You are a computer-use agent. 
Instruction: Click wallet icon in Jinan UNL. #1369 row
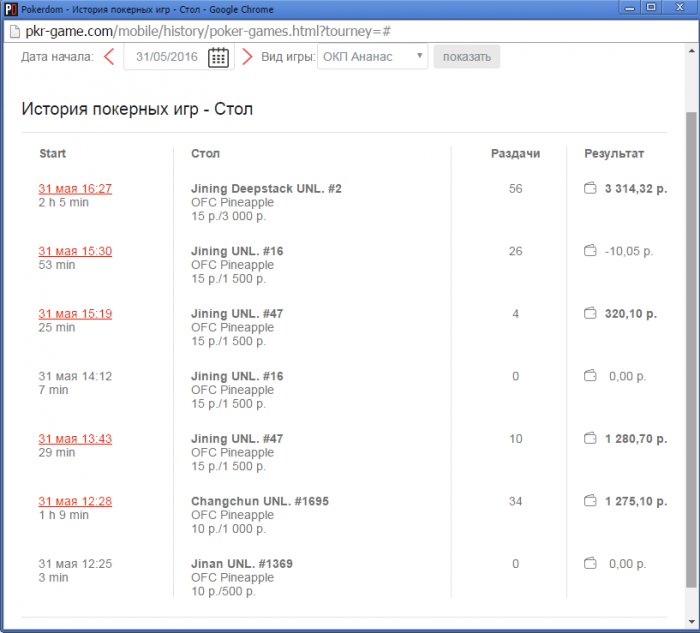(x=590, y=563)
